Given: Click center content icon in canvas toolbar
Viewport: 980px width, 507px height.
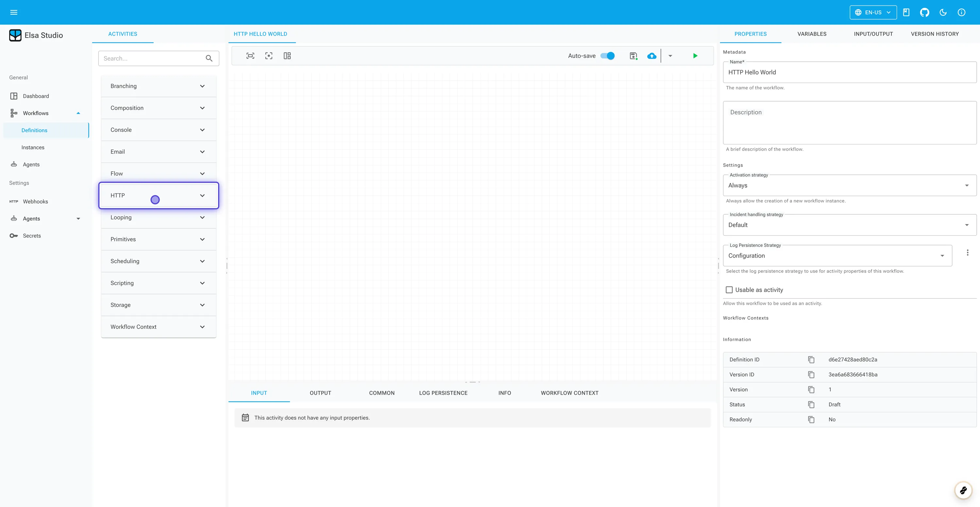Looking at the screenshot, I should (269, 56).
